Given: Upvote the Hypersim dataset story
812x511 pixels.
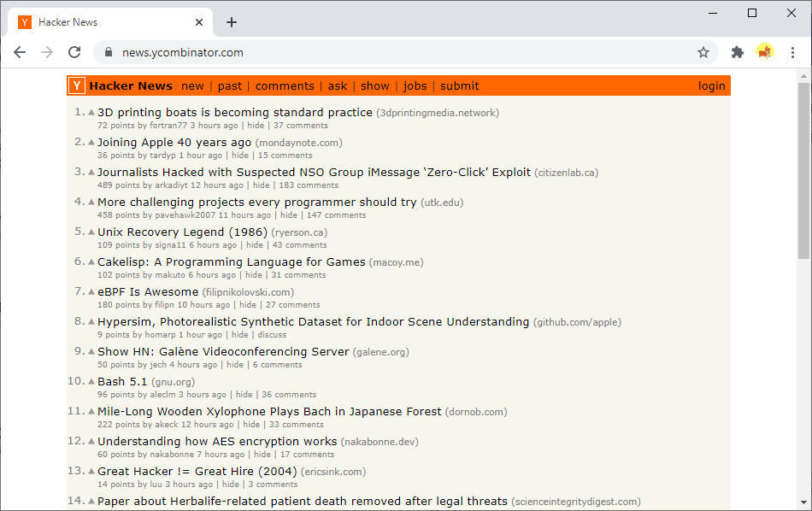Looking at the screenshot, I should pyautogui.click(x=91, y=322).
